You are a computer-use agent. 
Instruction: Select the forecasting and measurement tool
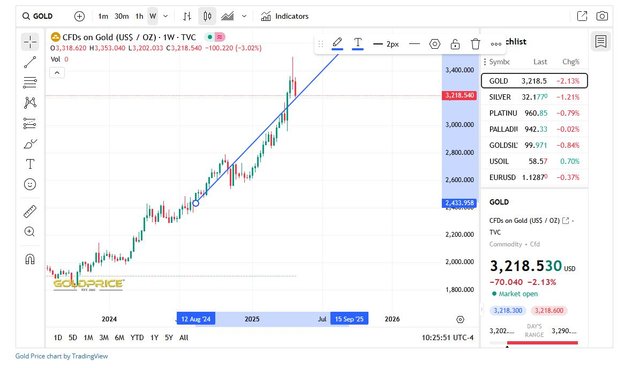(x=30, y=123)
